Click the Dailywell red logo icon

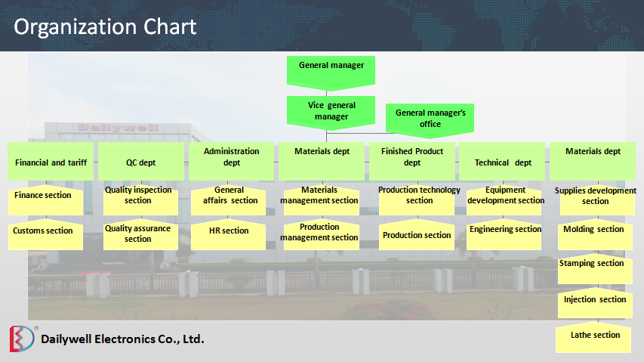pos(22,339)
